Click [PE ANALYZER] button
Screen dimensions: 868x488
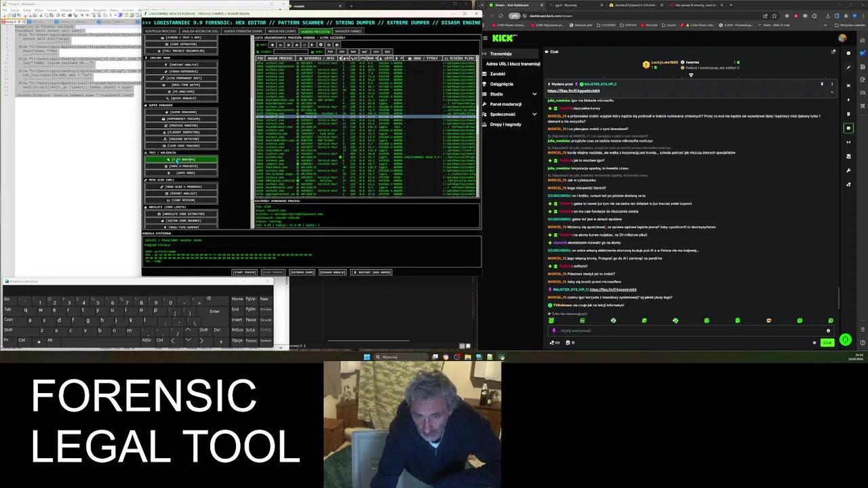point(181,91)
